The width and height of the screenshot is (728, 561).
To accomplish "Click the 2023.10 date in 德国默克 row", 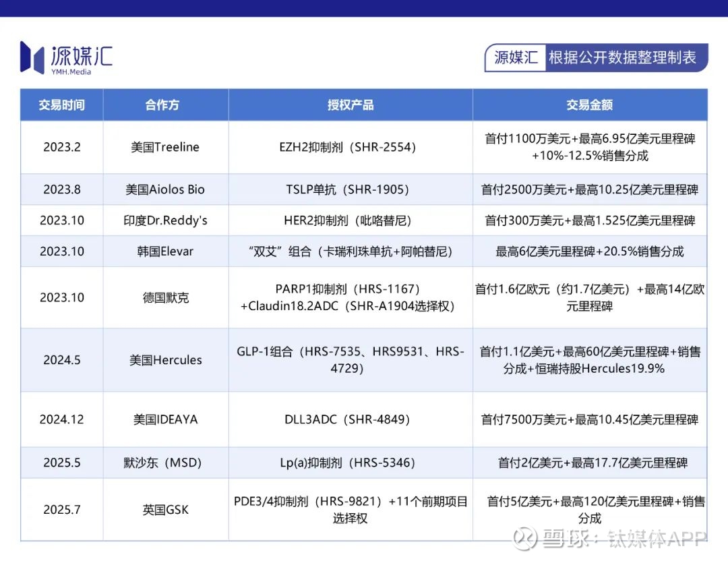I will (x=62, y=297).
